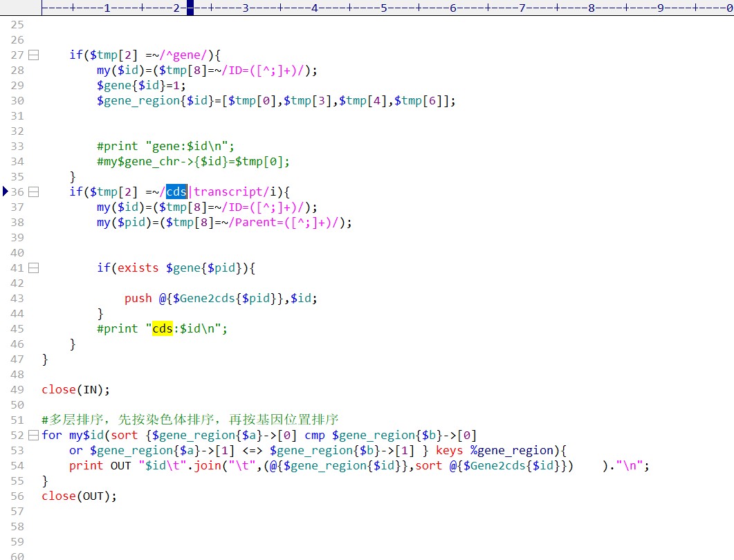Collapse the fold at line 27
Image resolution: width=734 pixels, height=560 pixels.
[x=33, y=55]
